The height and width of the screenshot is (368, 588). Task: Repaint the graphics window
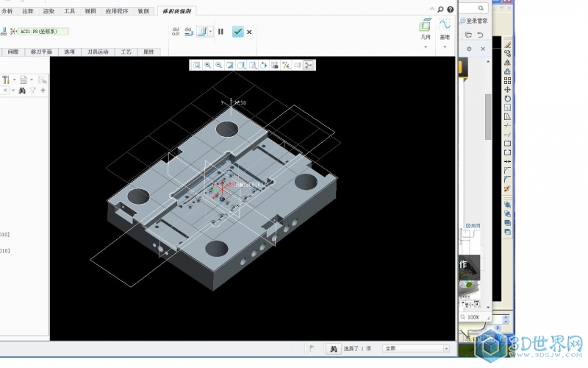(x=230, y=66)
